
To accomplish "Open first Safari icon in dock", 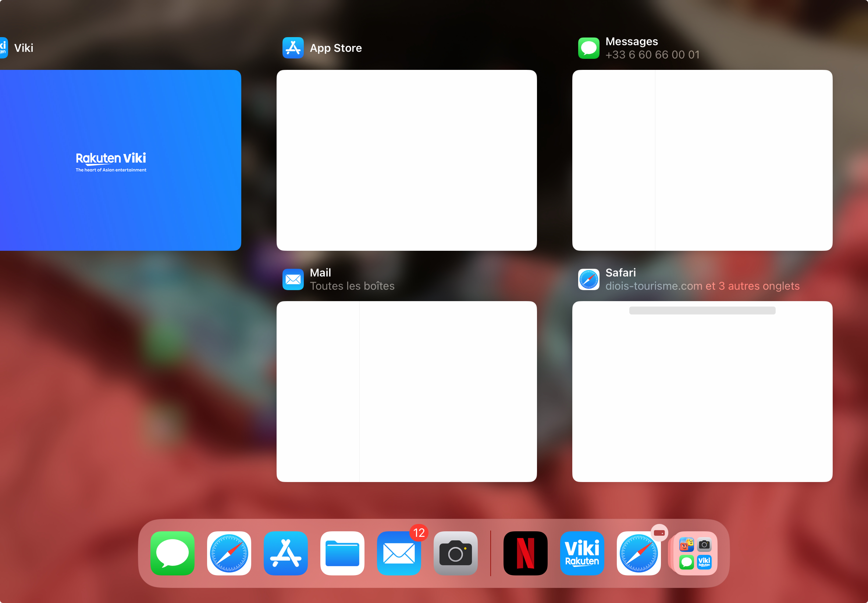I will 229,553.
